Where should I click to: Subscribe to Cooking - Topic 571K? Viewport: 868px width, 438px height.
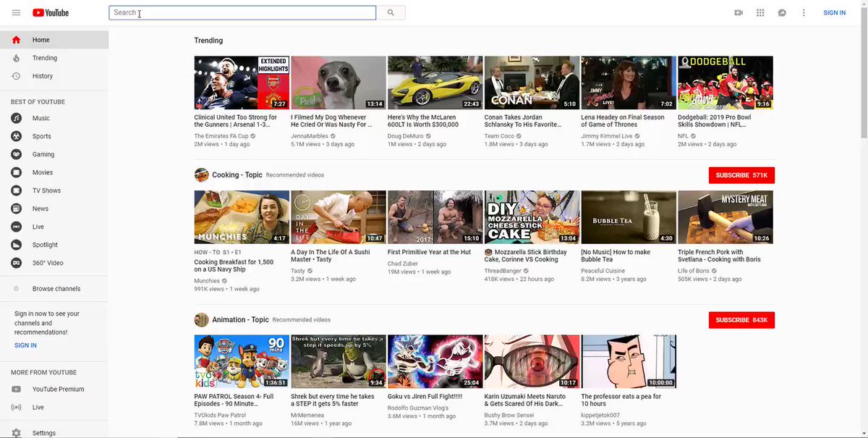(x=741, y=175)
